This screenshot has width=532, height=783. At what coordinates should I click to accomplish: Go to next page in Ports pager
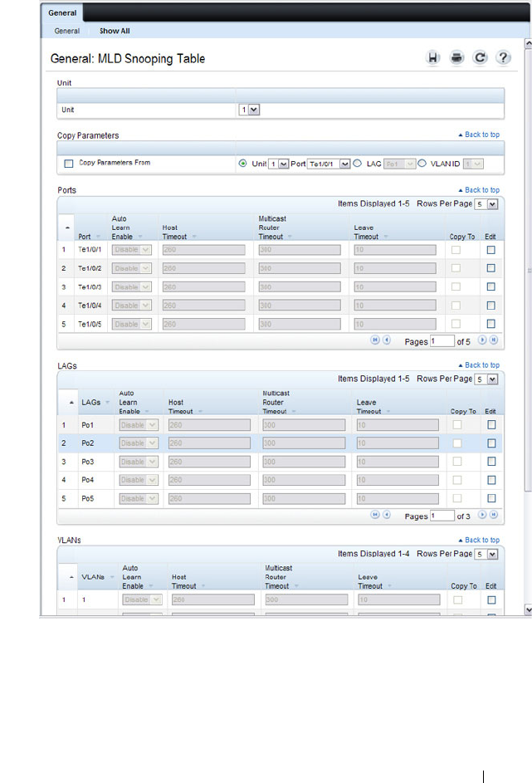tap(482, 340)
